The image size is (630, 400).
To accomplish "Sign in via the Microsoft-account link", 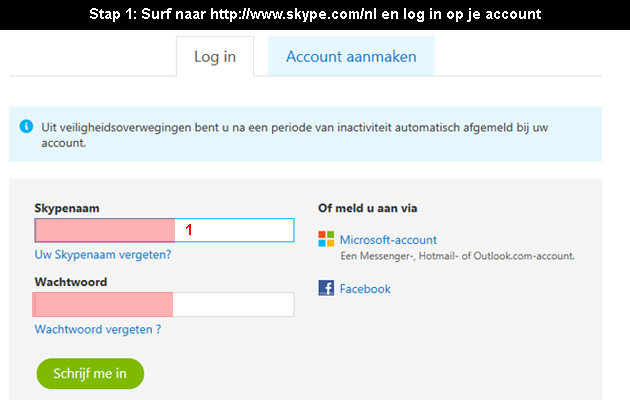I will point(388,240).
